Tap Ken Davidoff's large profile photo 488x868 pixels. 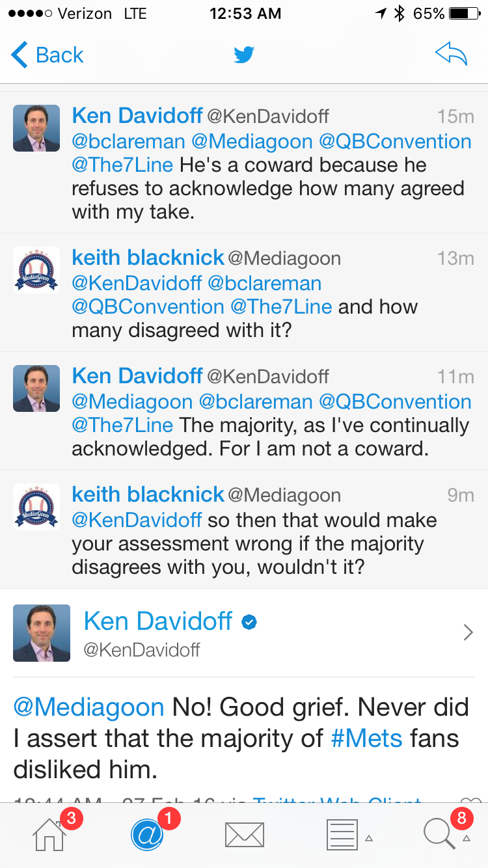42,633
